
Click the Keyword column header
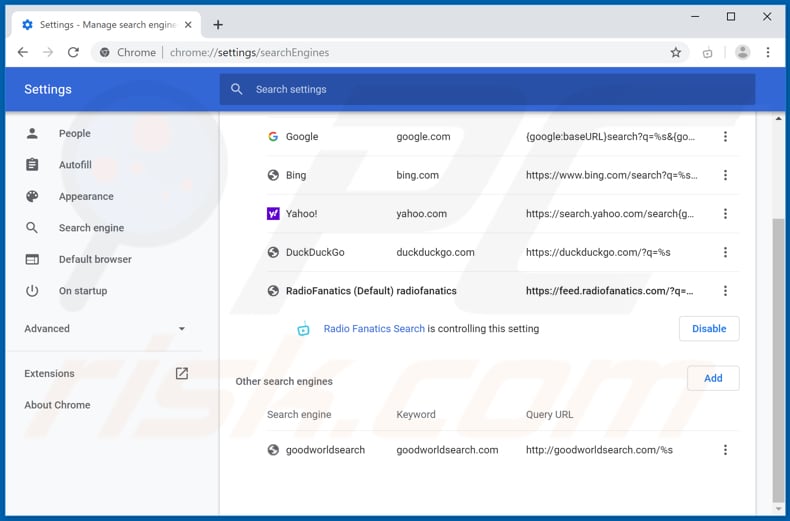pos(416,415)
